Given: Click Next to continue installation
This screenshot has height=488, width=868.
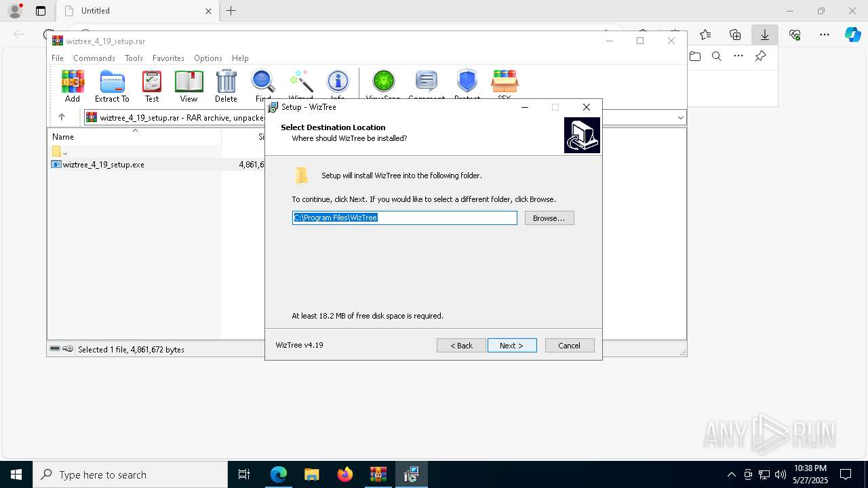Looking at the screenshot, I should click(x=512, y=346).
